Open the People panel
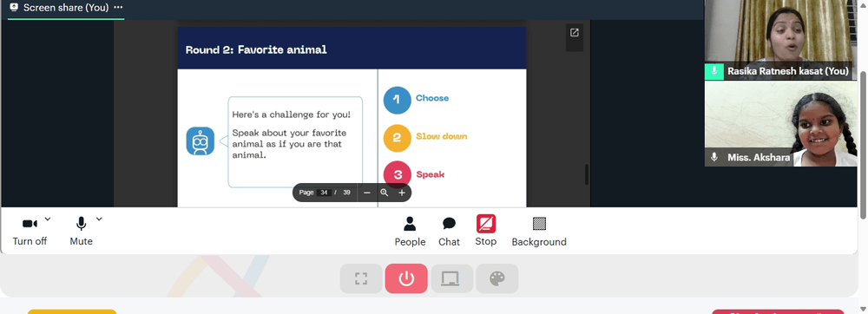Screen dimensions: 868x314 tap(410, 231)
